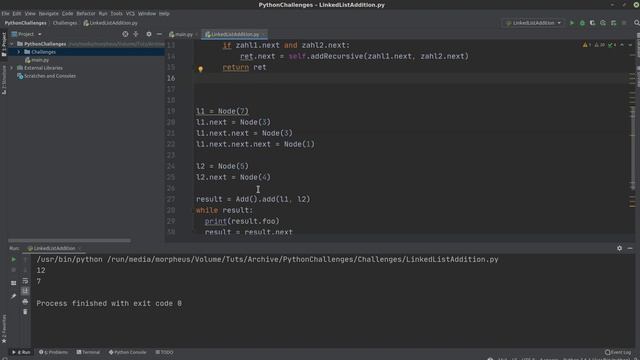Screen dimensions: 640x360
Task: Click in the empty editor line 16
Action: pyautogui.click(x=411, y=78)
